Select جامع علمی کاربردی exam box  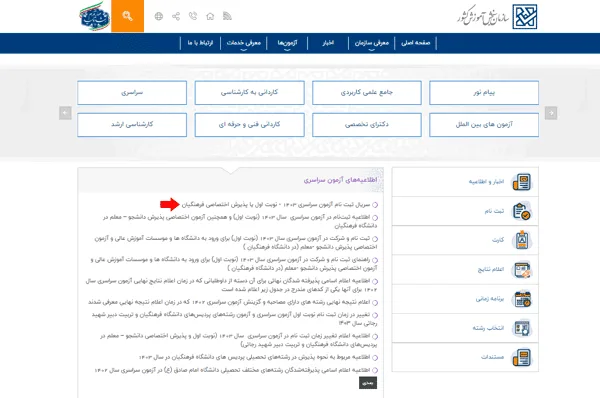click(367, 93)
